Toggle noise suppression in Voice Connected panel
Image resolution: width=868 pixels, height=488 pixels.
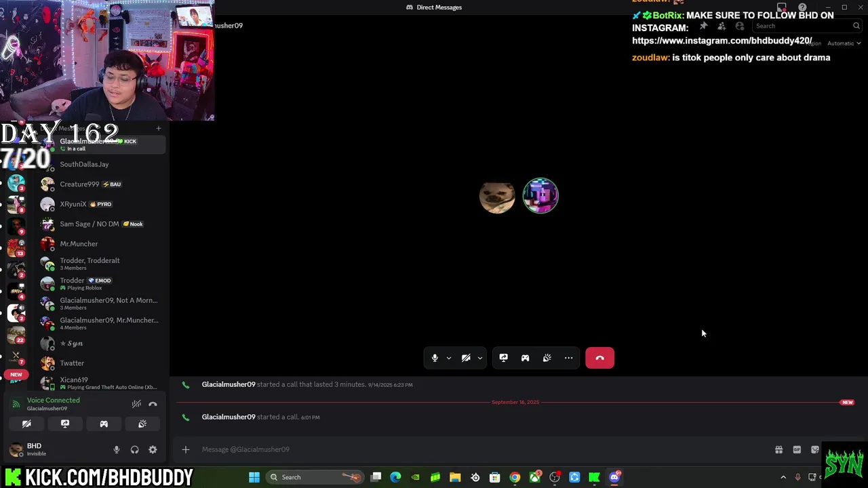coord(136,404)
